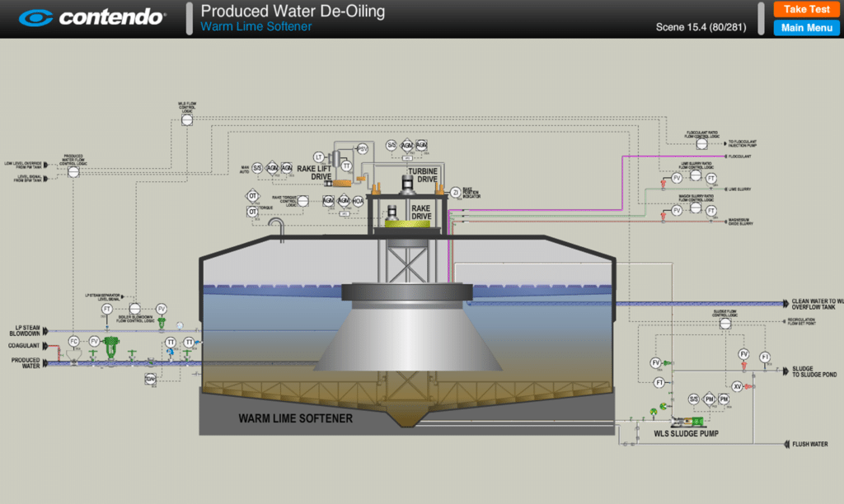Image resolution: width=844 pixels, height=504 pixels.
Task: Click the FT on LP steam blowdown line
Action: pos(106,309)
